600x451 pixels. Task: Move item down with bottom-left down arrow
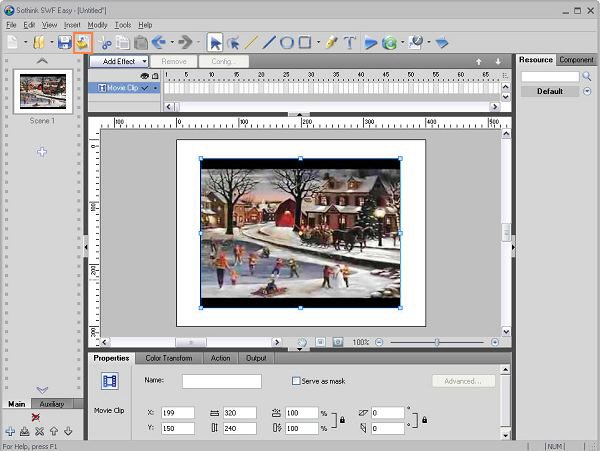[68, 431]
